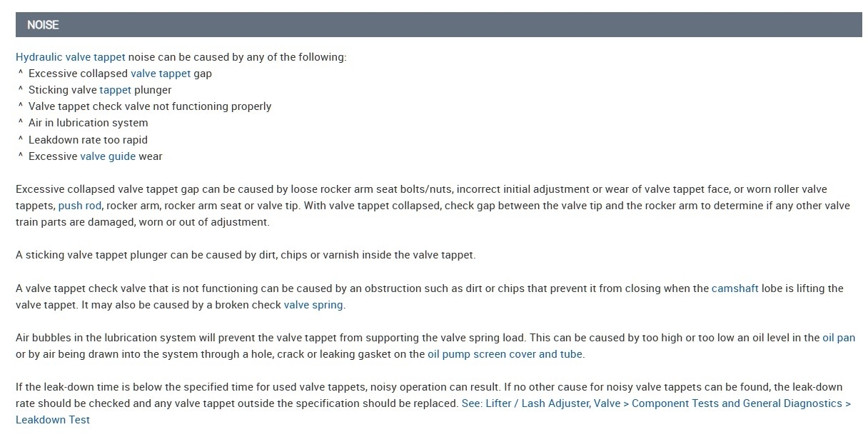Follow the tappet link in Sticking valve bullet
This screenshot has width=868, height=442.
tap(115, 90)
